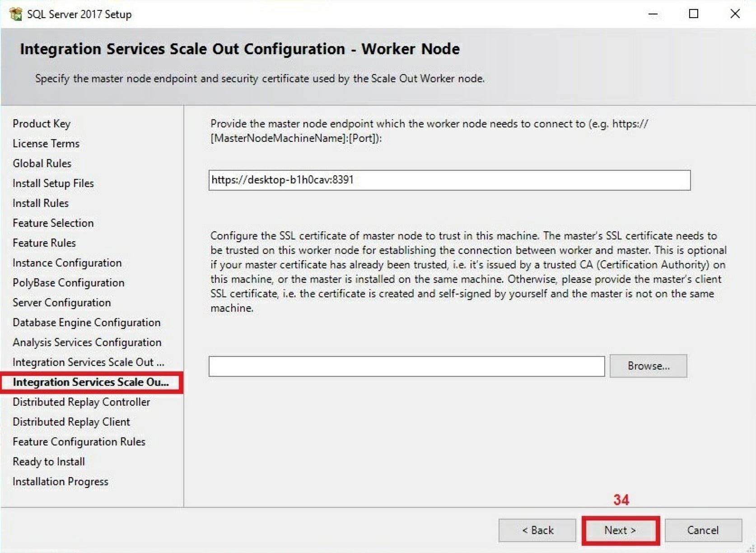Screen dimensions: 756x553
Task: Open Installation Progress step
Action: 61,482
